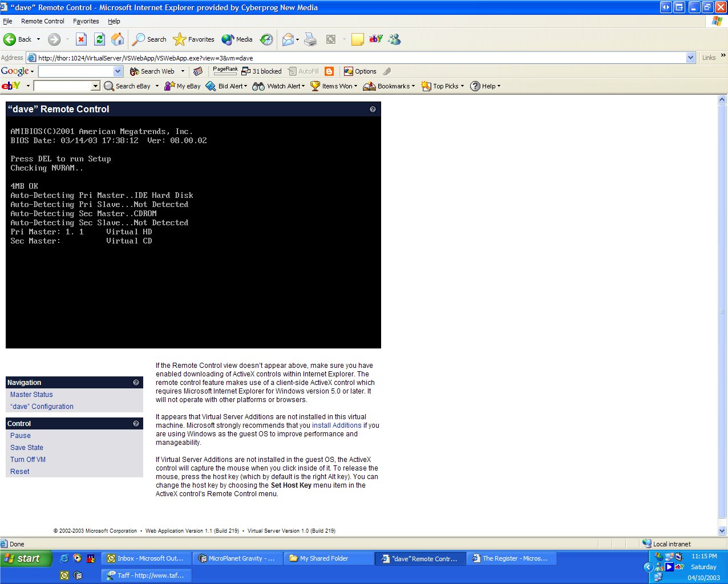Open the Master Status link
The width and height of the screenshot is (728, 584).
(x=31, y=395)
